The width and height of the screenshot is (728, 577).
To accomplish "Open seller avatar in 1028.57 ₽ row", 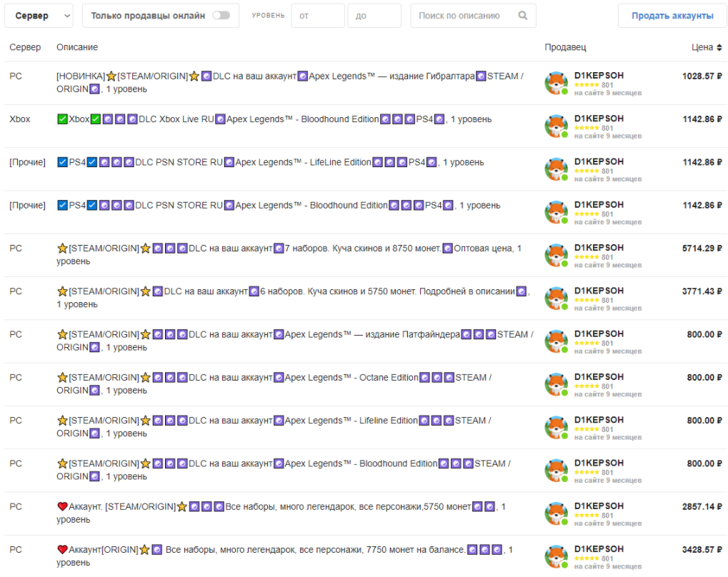I will click(557, 83).
